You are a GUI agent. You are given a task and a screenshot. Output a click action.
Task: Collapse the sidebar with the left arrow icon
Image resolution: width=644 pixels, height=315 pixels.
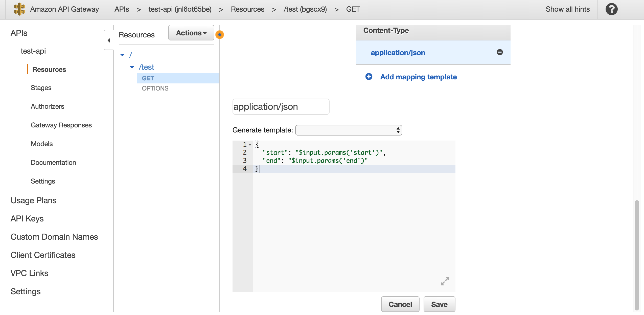(x=109, y=40)
